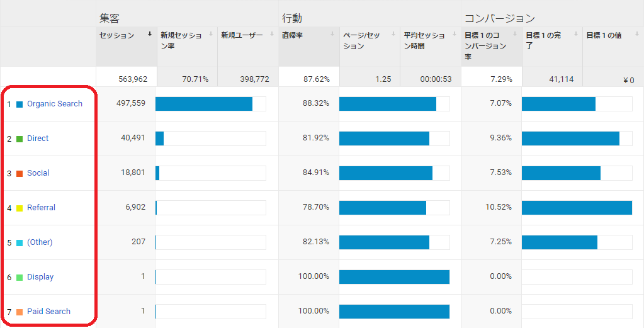This screenshot has width=644, height=328.
Task: Sort by 平均セッション時間 column arrow
Action: click(x=454, y=35)
